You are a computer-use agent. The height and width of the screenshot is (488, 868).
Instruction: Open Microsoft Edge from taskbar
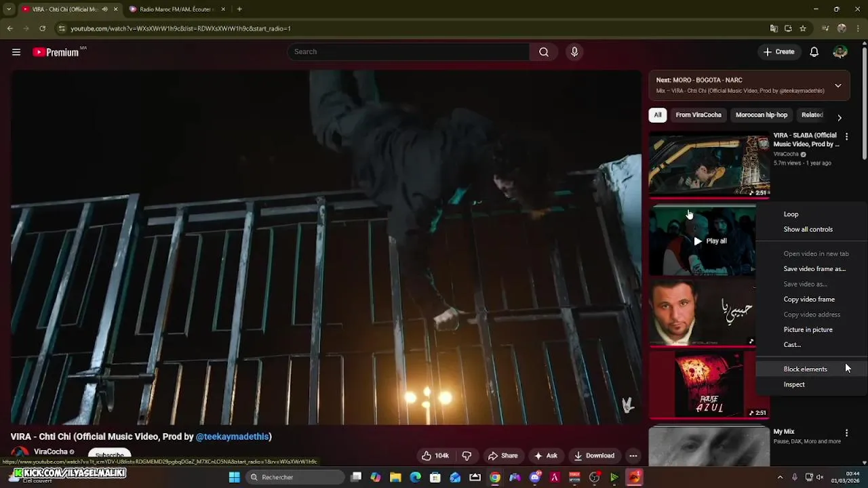pos(415,477)
